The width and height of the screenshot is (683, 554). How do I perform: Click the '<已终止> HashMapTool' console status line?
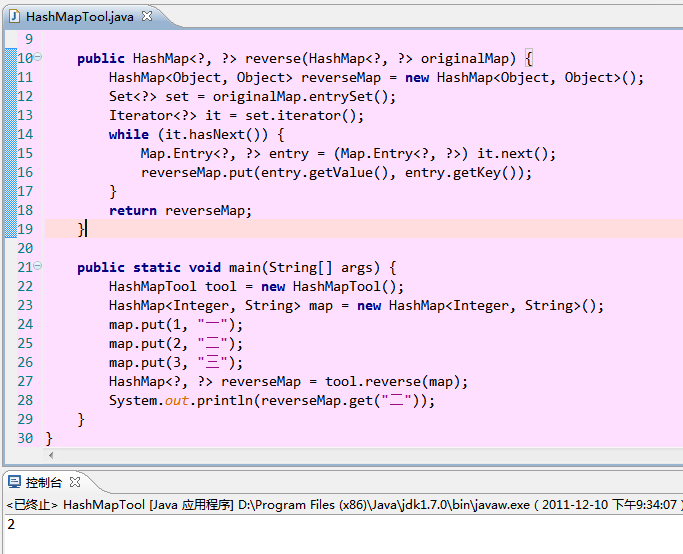pyautogui.click(x=75, y=505)
